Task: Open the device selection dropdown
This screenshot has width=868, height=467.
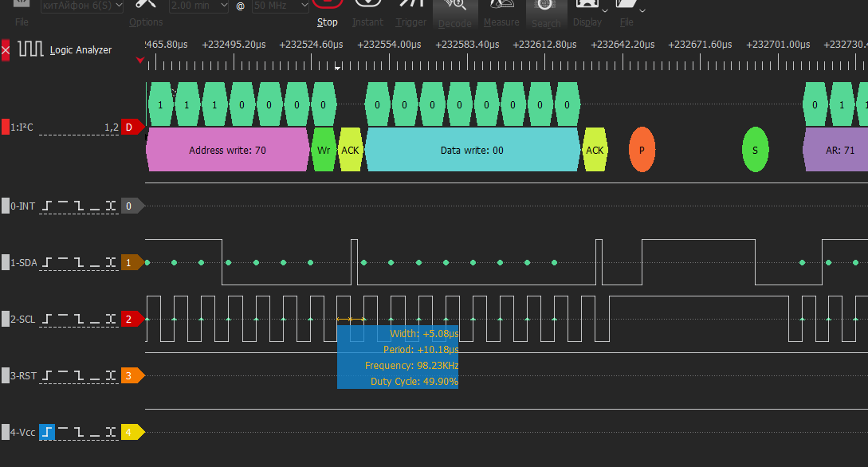Action: 82,5
